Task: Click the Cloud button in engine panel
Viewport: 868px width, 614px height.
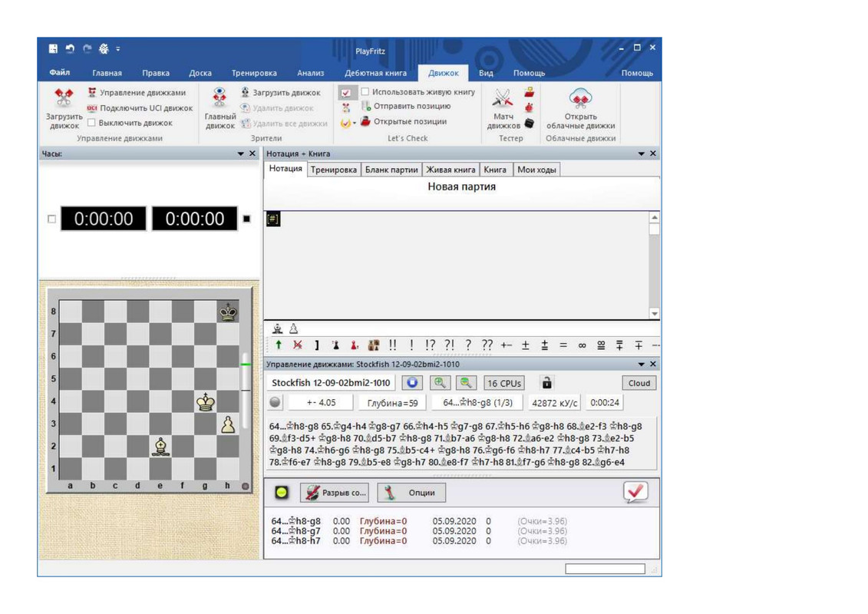Action: 639,383
